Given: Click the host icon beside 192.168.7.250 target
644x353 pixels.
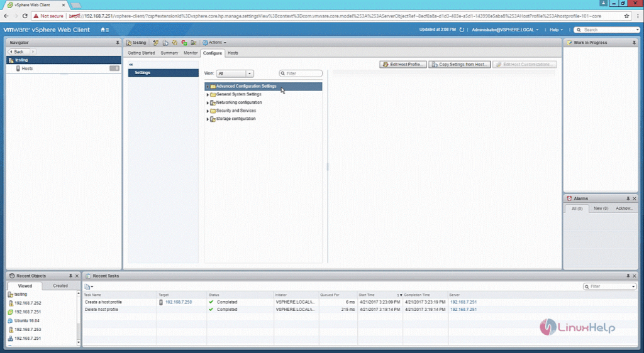Looking at the screenshot, I should (x=161, y=302).
